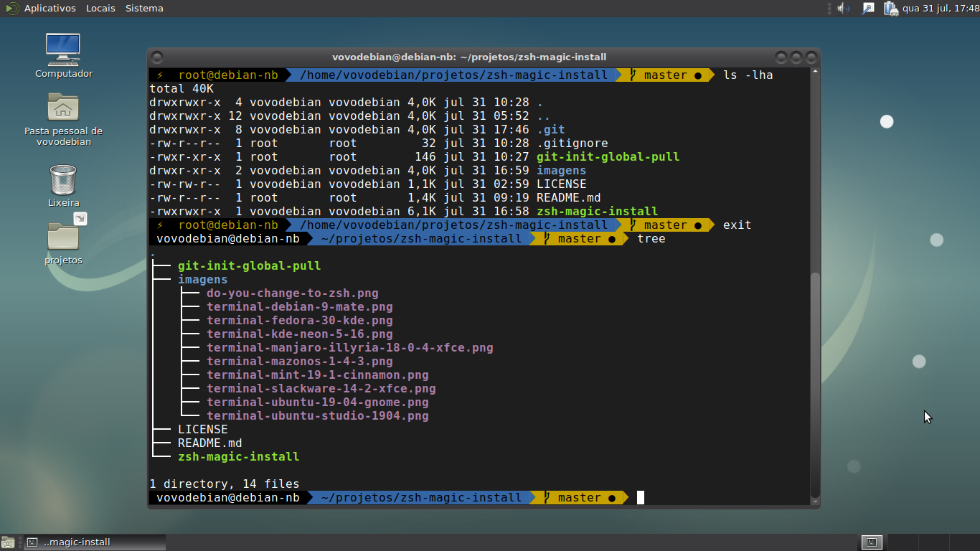Click 'total 40K' line in terminal

pos(182,88)
